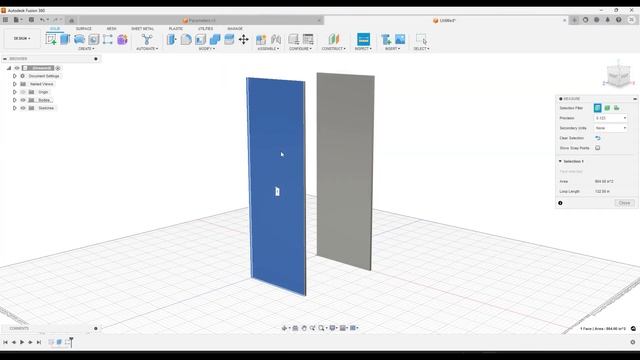Jump to timeline end button
This screenshot has height=360, width=640.
point(39,342)
